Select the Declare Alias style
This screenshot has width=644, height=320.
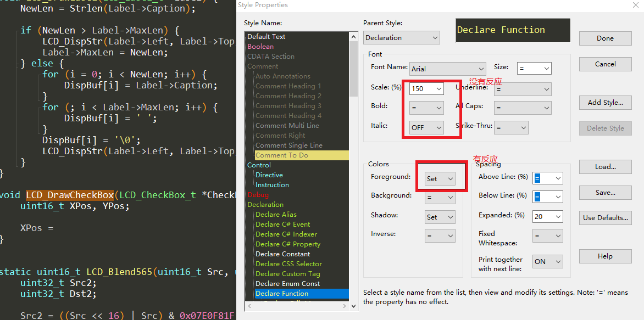point(276,214)
